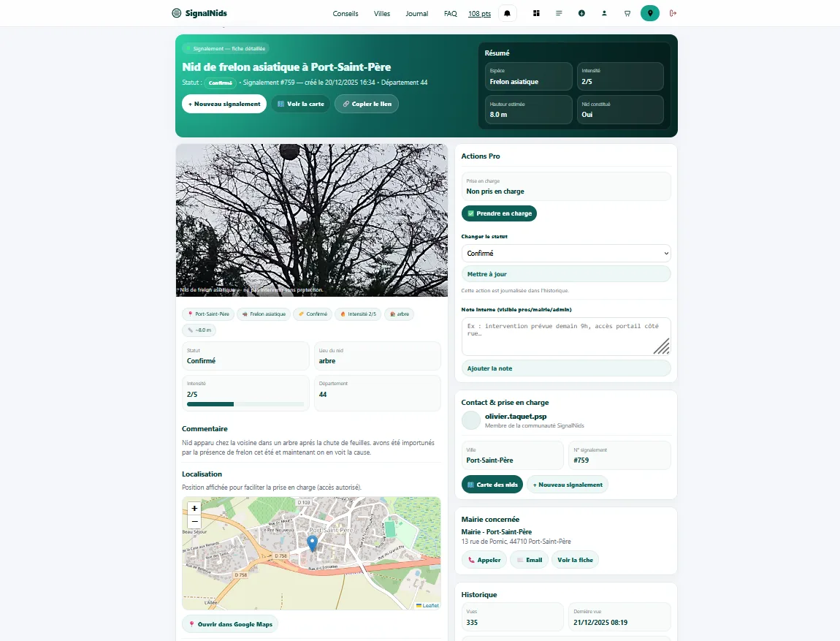Image resolution: width=840 pixels, height=641 pixels.
Task: Click the hornet nest tree photo
Action: (x=312, y=219)
